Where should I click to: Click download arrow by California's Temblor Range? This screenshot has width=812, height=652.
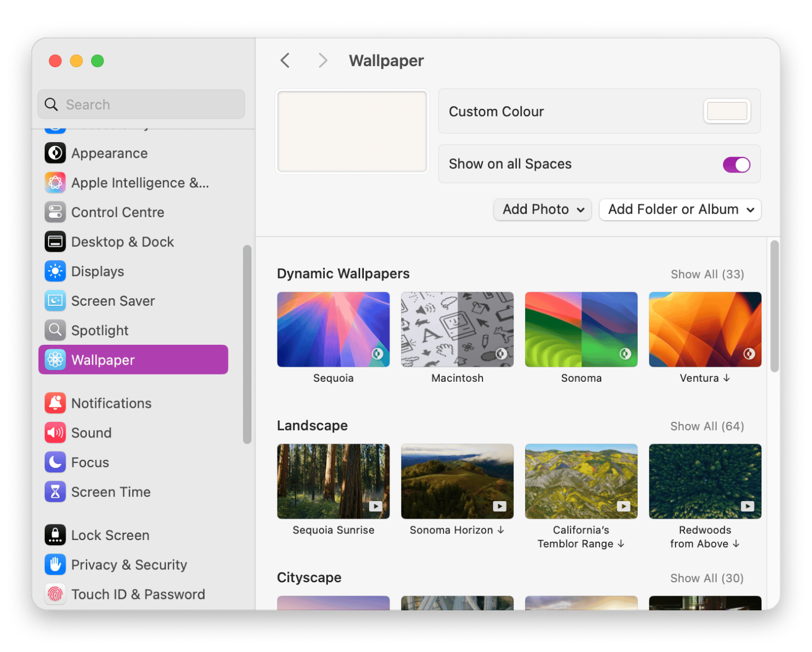tap(621, 544)
